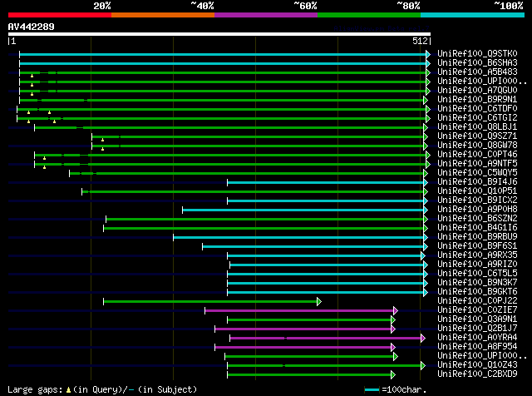The width and height of the screenshot is (532, 396).
Task: Select the UniRef100_C2BXD9 label
Action: click(477, 374)
